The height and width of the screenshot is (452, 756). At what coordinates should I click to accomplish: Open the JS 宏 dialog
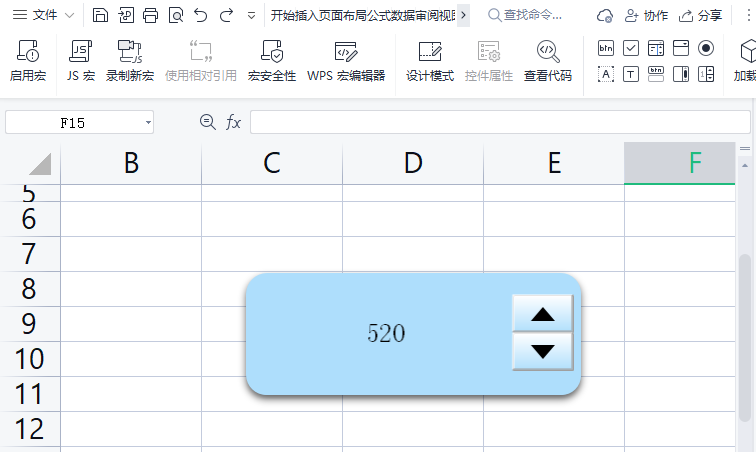81,60
